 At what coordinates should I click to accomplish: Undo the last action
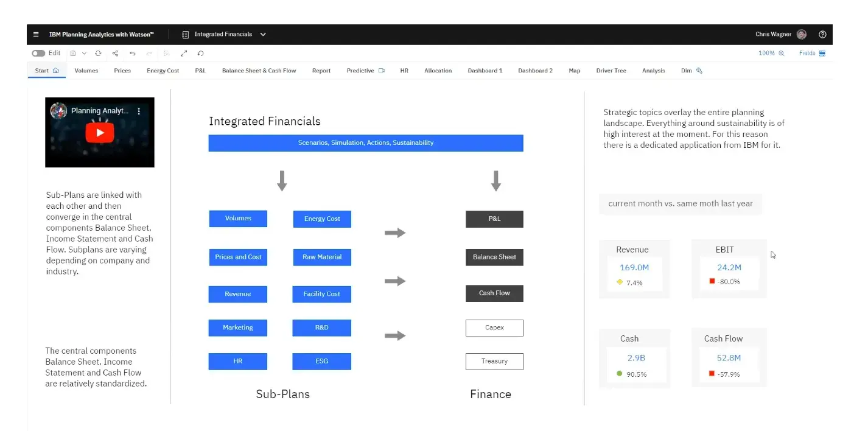(x=132, y=53)
